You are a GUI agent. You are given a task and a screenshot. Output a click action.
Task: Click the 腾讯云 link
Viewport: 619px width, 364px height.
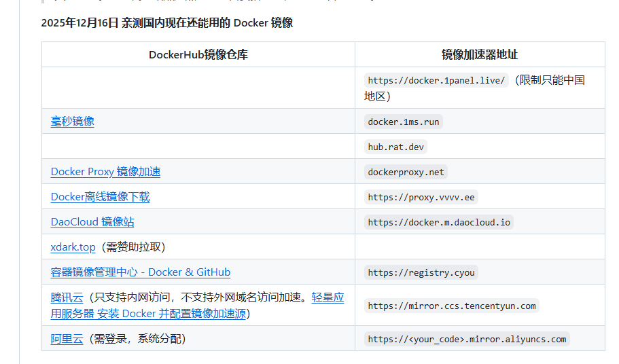click(x=67, y=297)
